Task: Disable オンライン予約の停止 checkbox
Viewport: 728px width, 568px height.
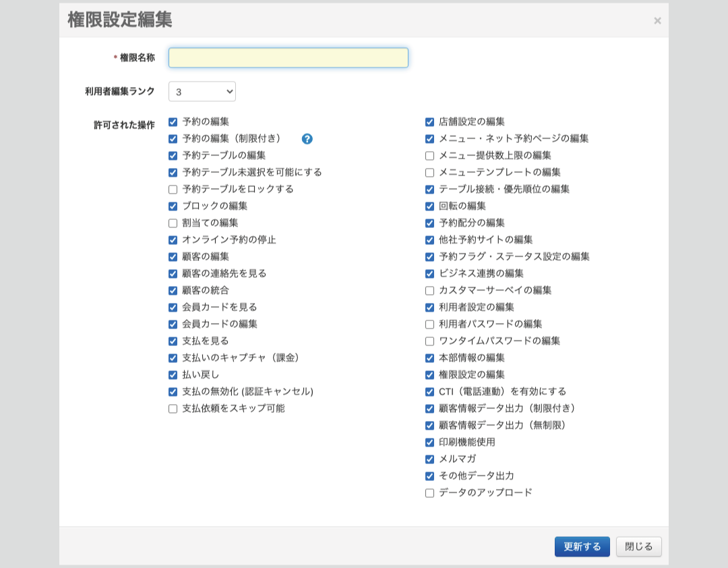Action: coord(173,240)
